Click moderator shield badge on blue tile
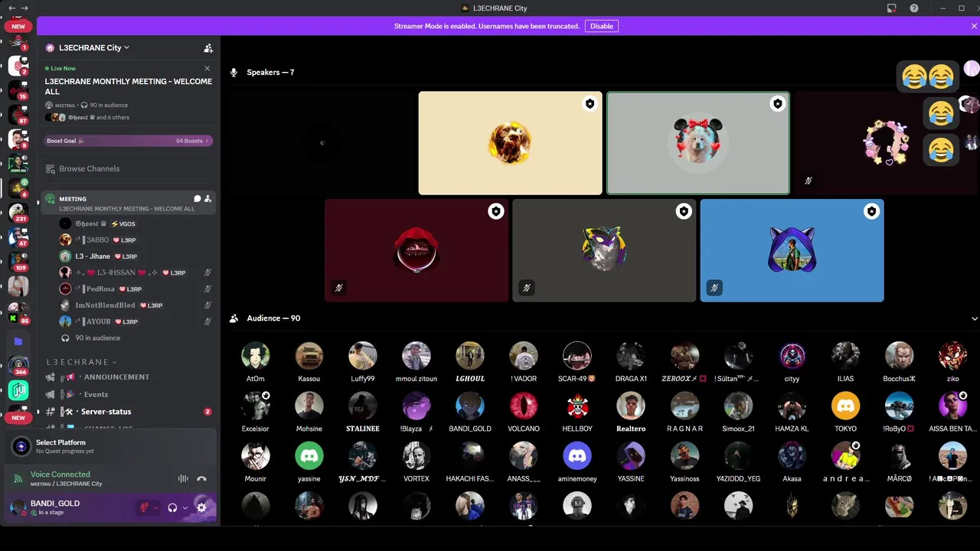The width and height of the screenshot is (980, 551). tap(871, 211)
